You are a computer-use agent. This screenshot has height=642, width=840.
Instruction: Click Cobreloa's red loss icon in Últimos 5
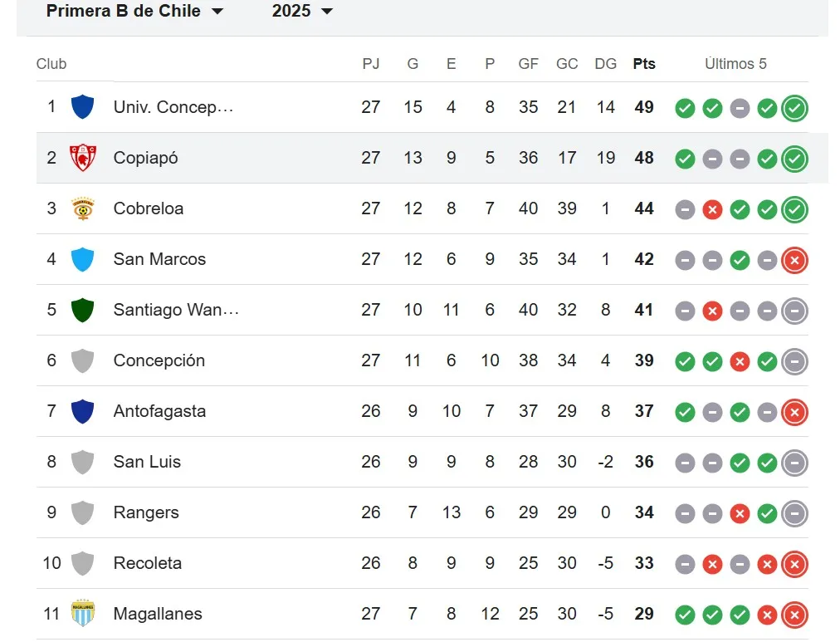coord(712,209)
